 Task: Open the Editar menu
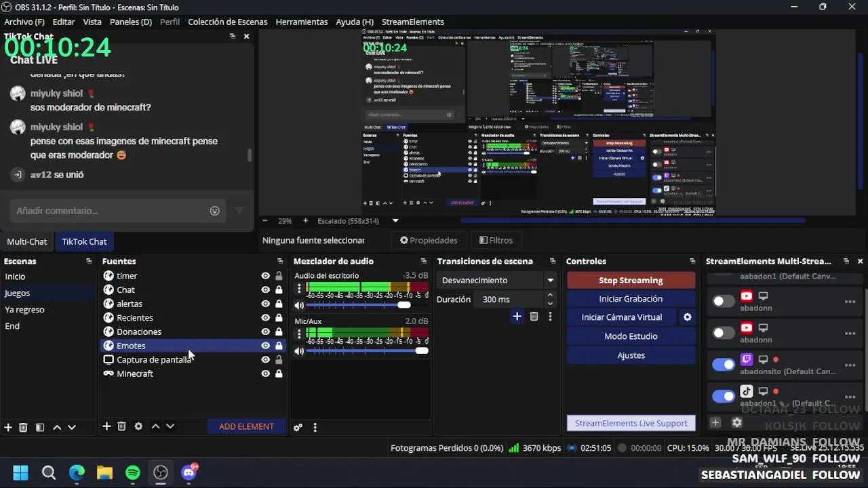(x=64, y=22)
